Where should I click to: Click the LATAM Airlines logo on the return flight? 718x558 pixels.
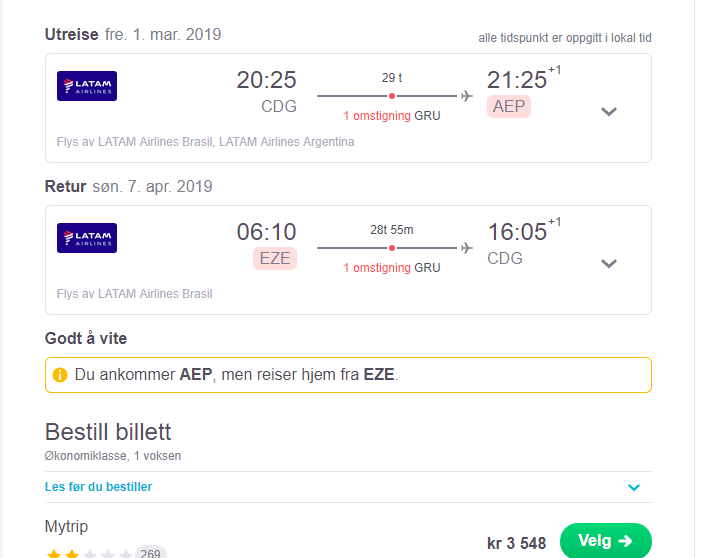tap(87, 238)
